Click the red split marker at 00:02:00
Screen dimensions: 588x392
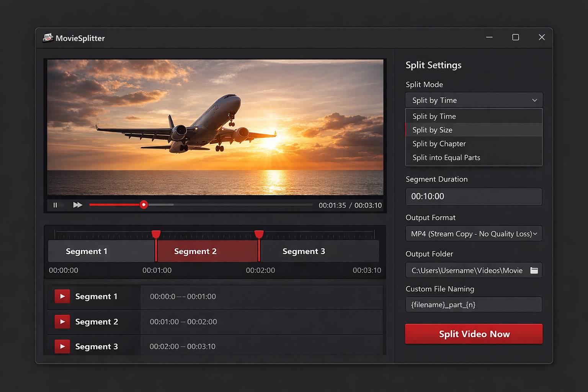click(x=259, y=234)
